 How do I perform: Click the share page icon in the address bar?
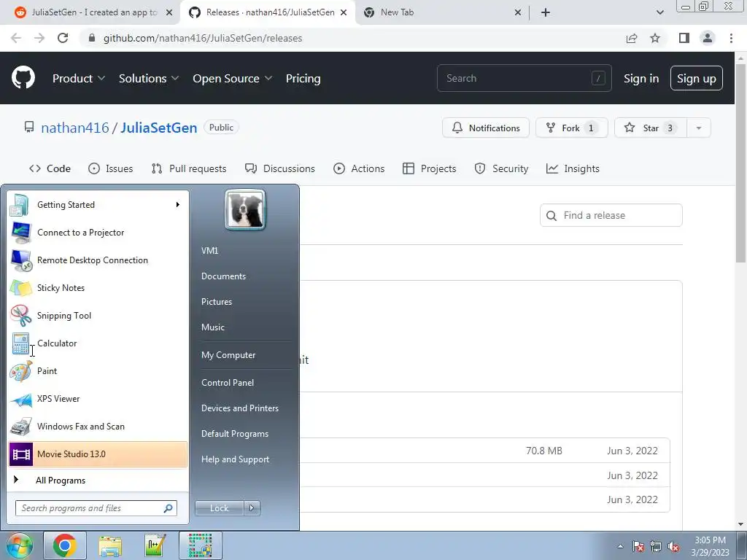632,38
